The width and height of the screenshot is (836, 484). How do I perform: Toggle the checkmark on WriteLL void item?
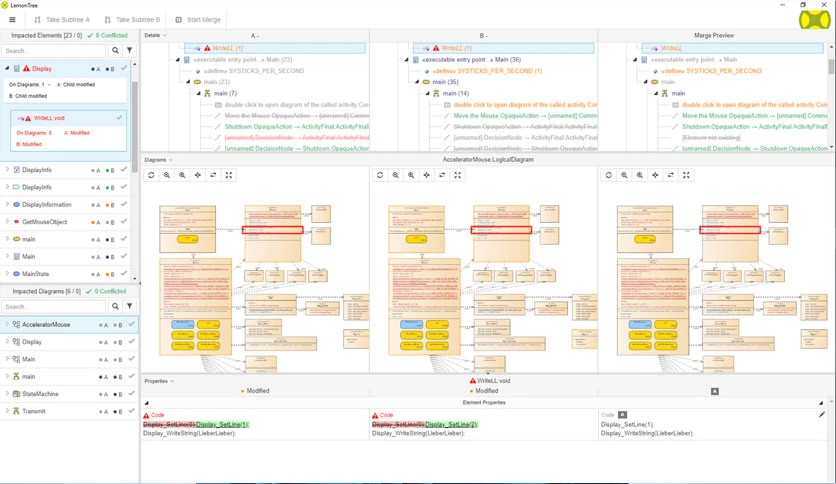(x=119, y=118)
